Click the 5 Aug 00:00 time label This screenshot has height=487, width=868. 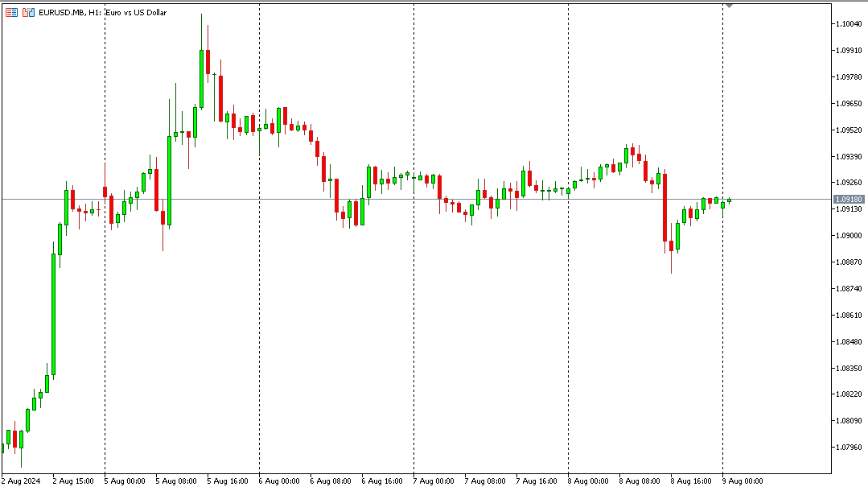point(125,481)
